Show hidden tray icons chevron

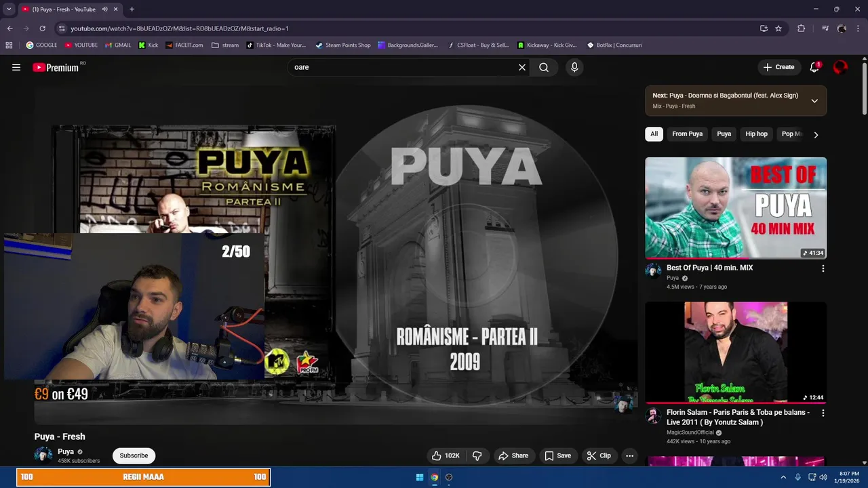(783, 477)
